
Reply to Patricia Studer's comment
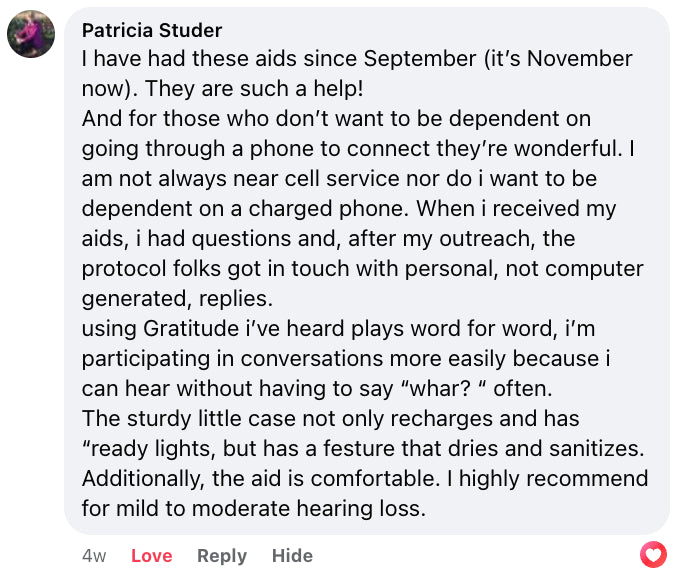click(x=222, y=556)
